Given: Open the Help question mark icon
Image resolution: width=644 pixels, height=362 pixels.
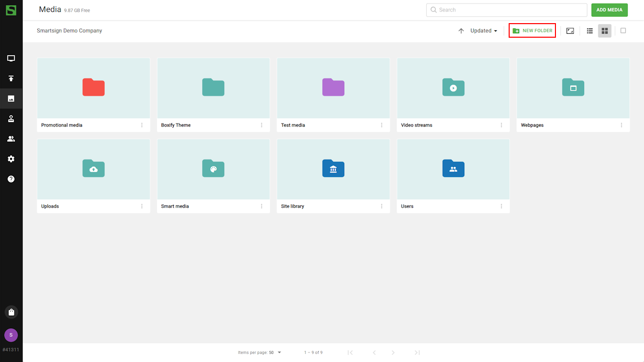Looking at the screenshot, I should 11,179.
